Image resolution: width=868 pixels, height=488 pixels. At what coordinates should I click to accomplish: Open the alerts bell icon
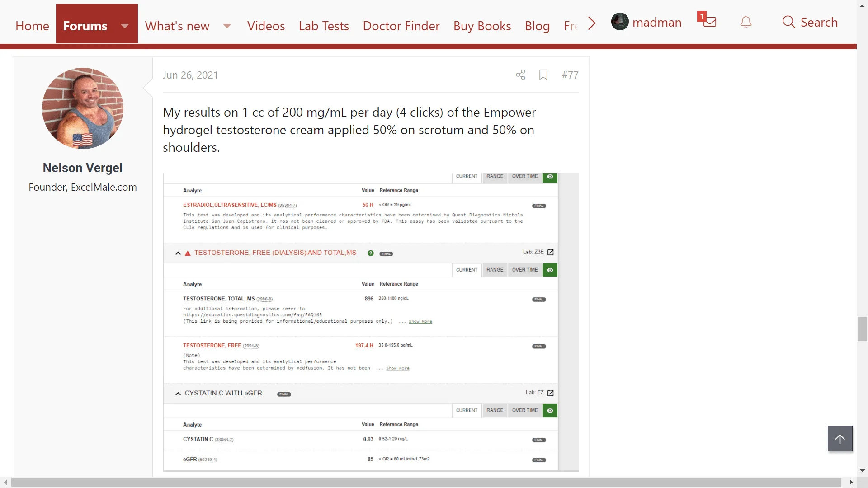pyautogui.click(x=746, y=22)
